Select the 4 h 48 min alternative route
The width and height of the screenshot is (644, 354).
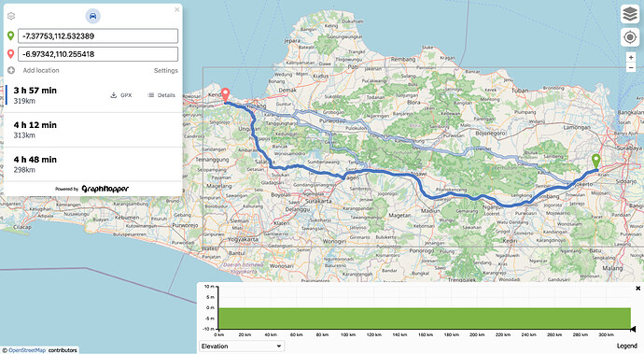tap(92, 164)
